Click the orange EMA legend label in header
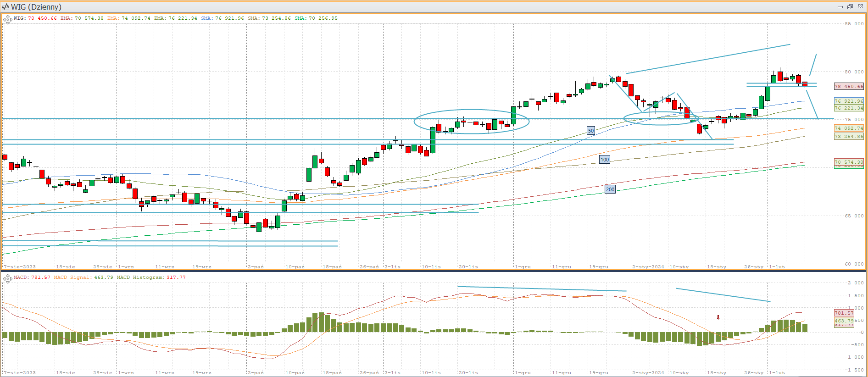The height and width of the screenshot is (377, 868). pyautogui.click(x=112, y=18)
